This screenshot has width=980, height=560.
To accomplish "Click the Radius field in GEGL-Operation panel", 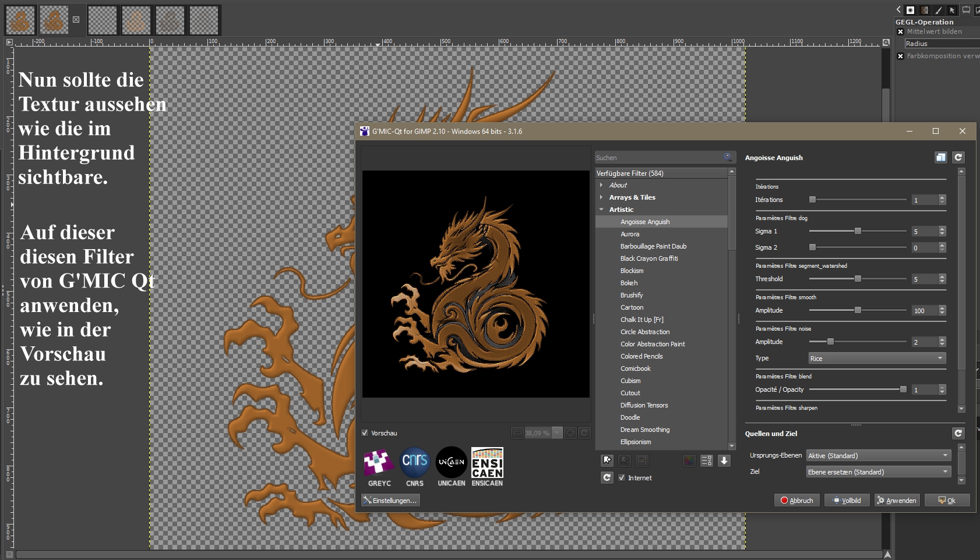I will (942, 44).
